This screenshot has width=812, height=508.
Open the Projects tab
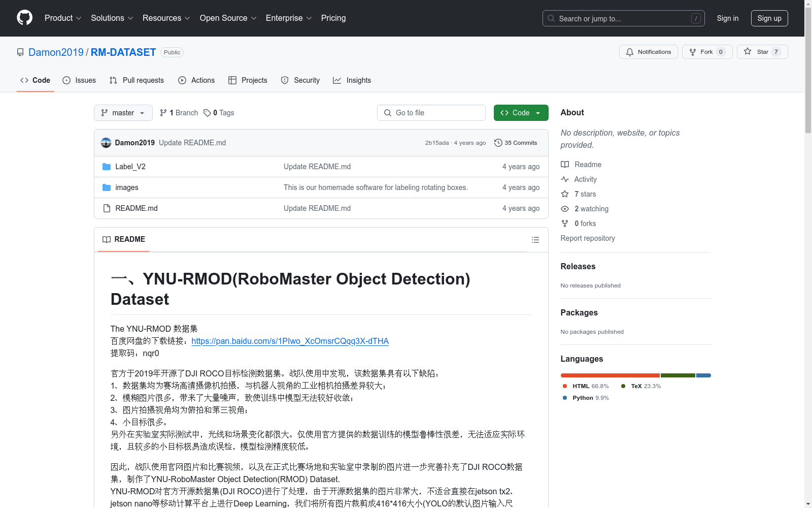(x=248, y=80)
